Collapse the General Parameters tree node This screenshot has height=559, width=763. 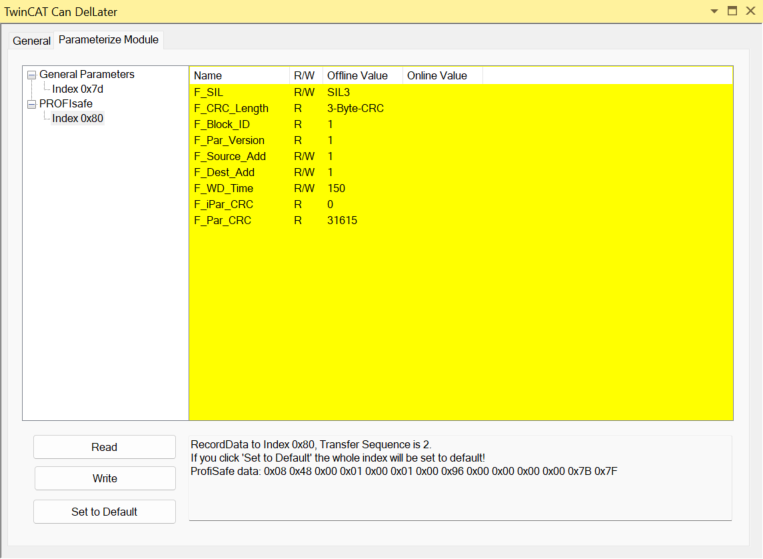click(x=32, y=75)
